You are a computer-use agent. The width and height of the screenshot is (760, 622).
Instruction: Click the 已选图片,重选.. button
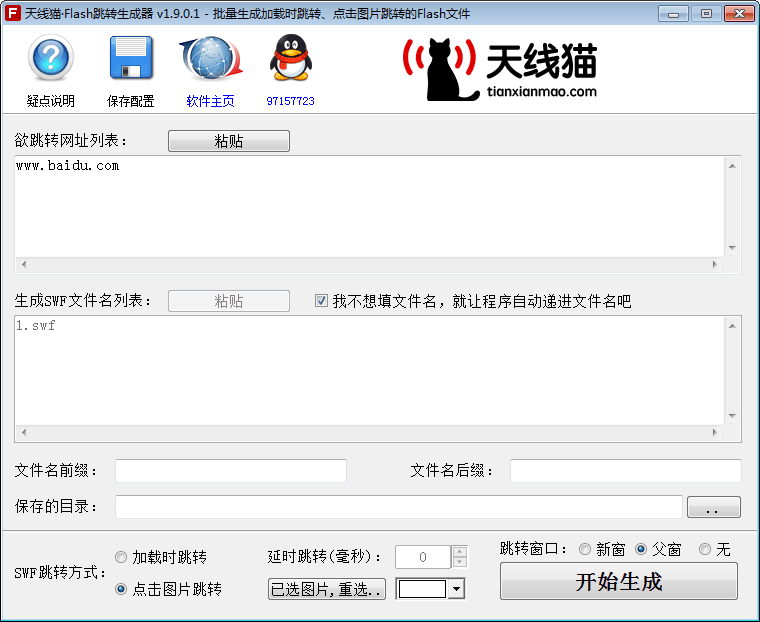327,589
